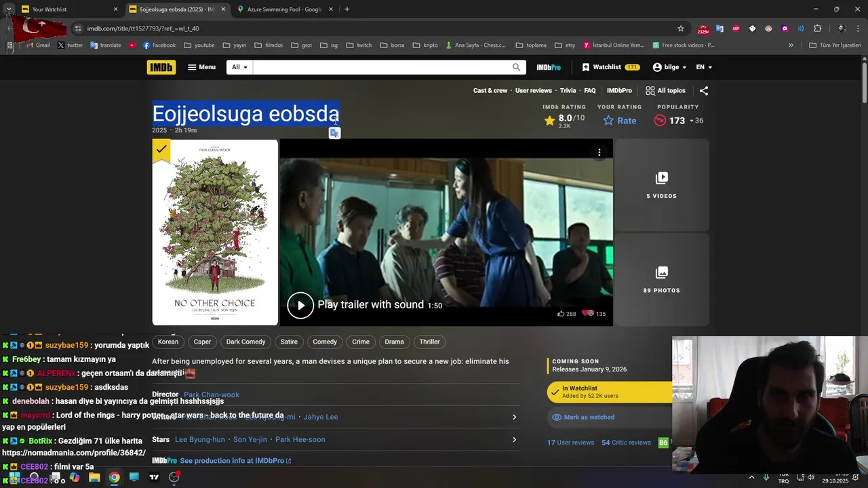Click the share icon on the title page
Screen dimensions: 868x488
(704, 90)
